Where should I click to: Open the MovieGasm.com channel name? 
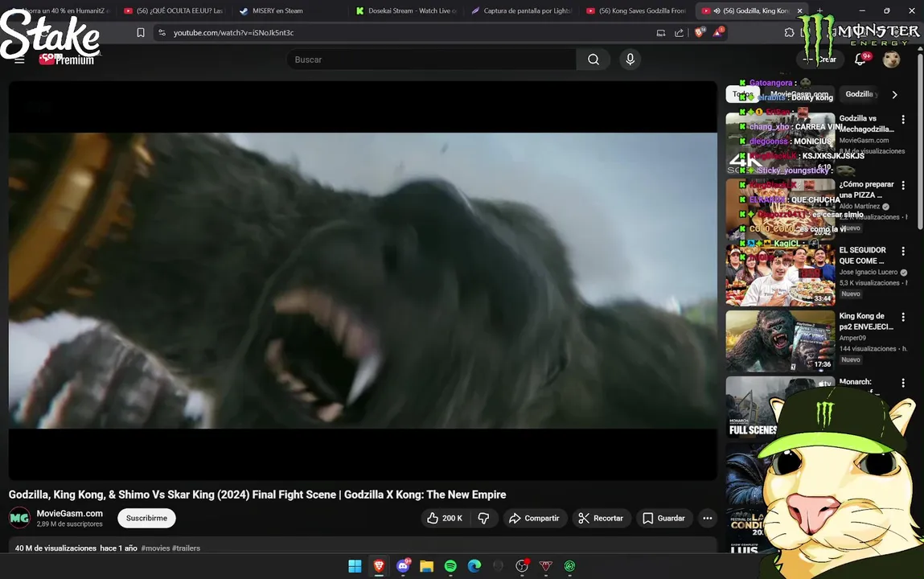pos(69,514)
